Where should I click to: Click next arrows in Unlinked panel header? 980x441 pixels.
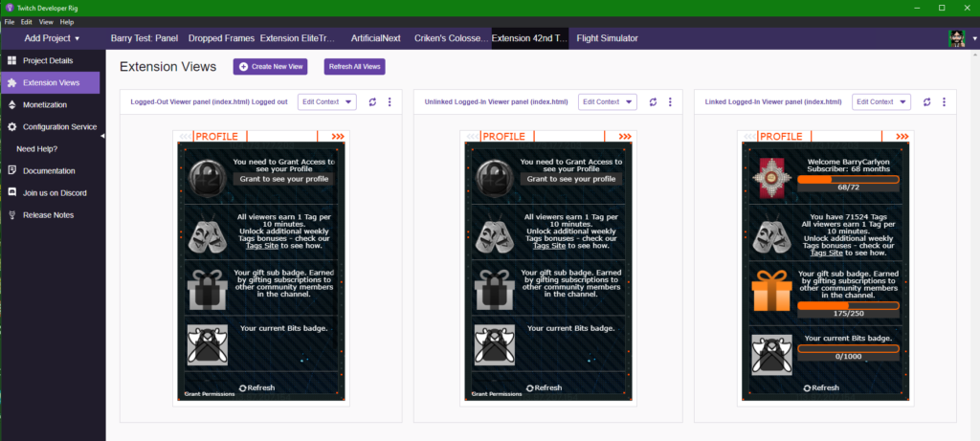tap(625, 137)
